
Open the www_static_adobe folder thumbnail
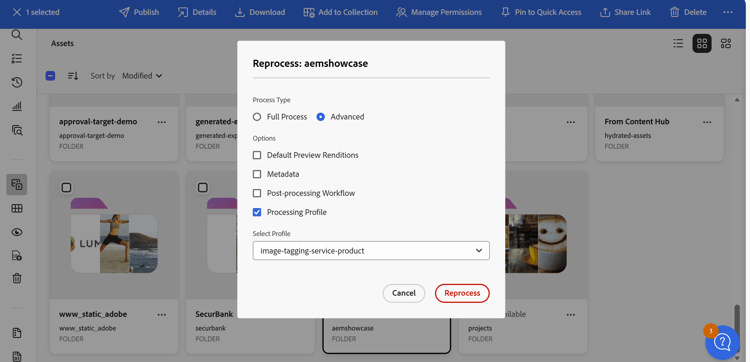(114, 236)
